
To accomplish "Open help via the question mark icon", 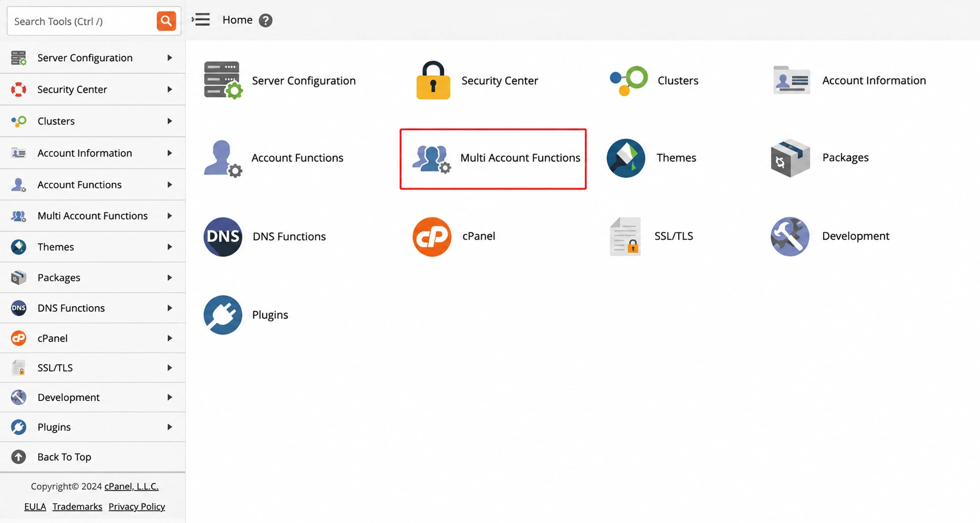I will pyautogui.click(x=265, y=21).
